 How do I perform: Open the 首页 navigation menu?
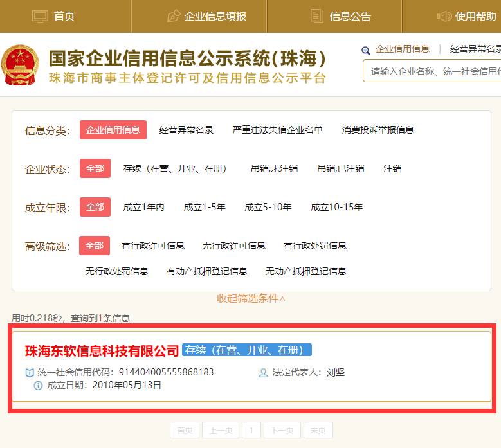pyautogui.click(x=66, y=16)
